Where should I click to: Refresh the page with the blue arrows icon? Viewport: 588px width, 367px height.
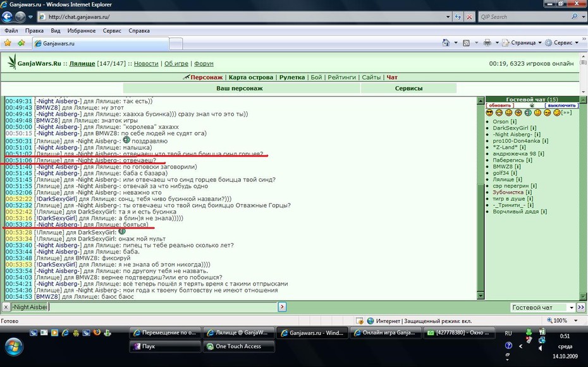(x=458, y=17)
